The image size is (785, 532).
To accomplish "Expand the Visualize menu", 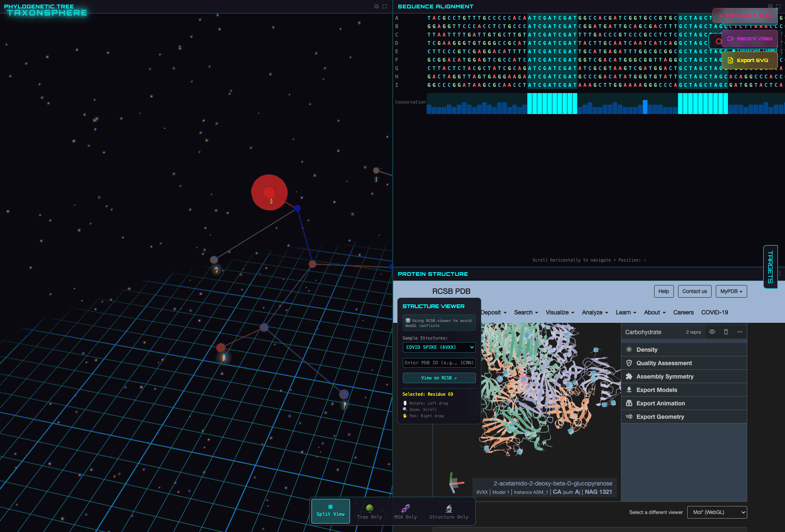I will [x=560, y=312].
